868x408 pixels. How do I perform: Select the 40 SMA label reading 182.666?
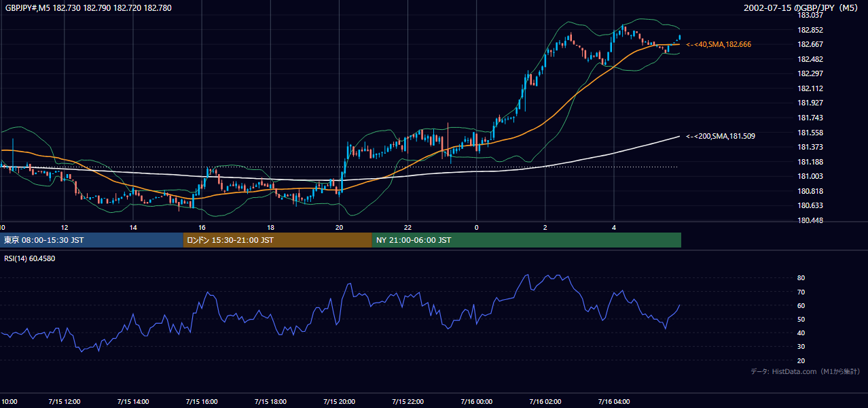(x=719, y=44)
